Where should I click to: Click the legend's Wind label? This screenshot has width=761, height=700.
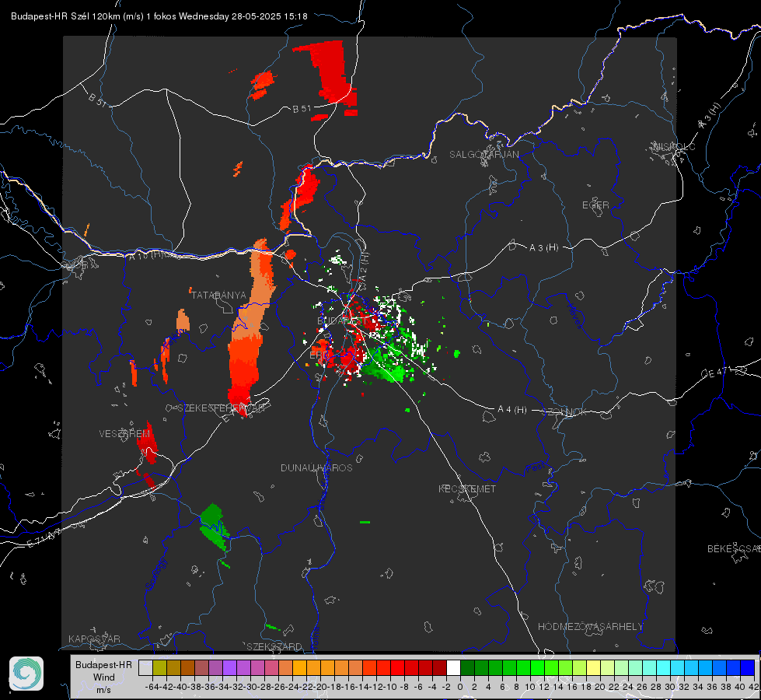tap(104, 677)
